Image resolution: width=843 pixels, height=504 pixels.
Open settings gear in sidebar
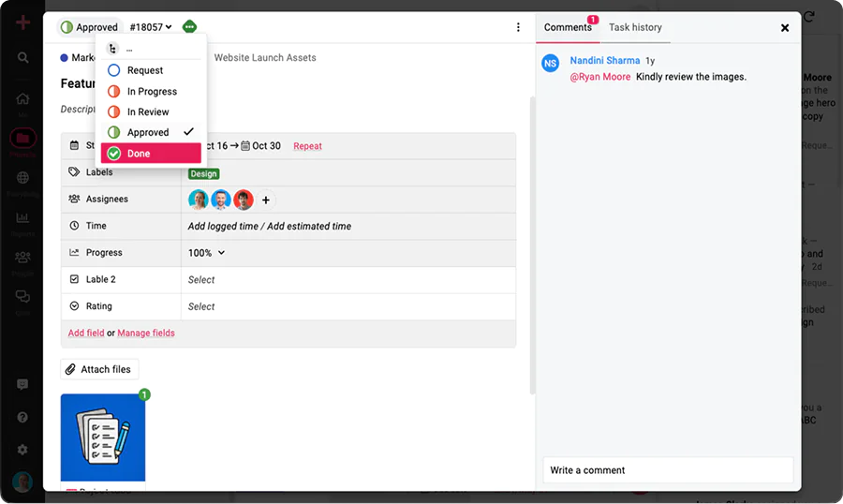[x=22, y=450]
